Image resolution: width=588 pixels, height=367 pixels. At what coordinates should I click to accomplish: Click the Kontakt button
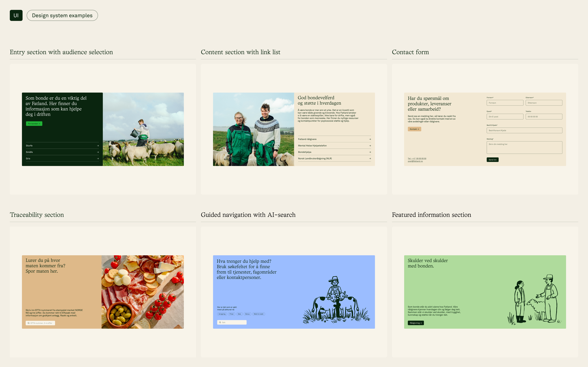point(414,129)
